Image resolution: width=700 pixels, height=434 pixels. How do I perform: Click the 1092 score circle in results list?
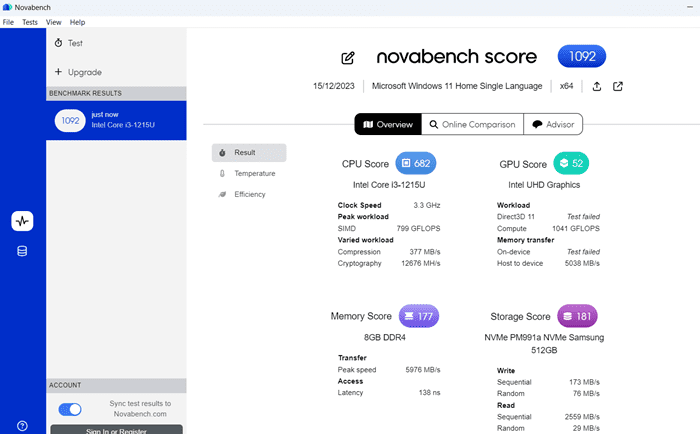click(x=70, y=121)
